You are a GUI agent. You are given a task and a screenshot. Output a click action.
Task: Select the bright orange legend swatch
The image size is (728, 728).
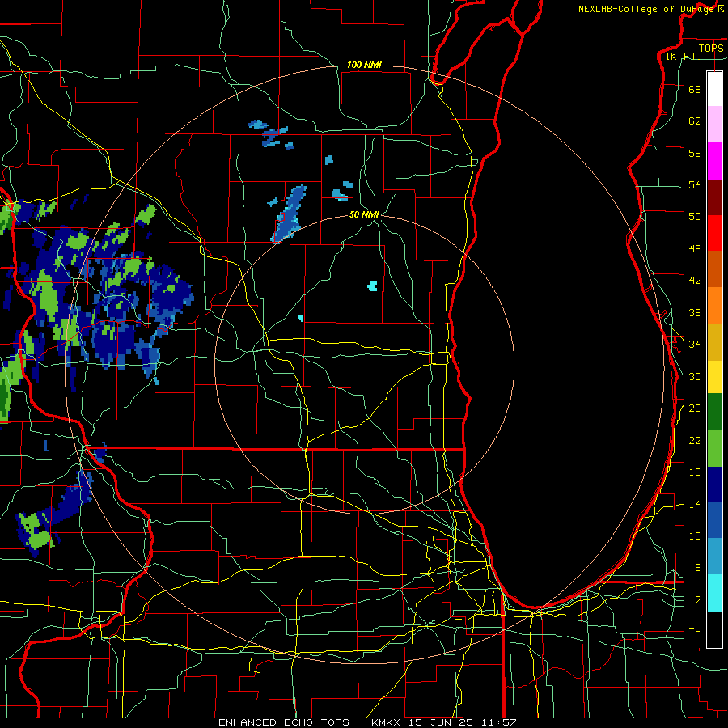click(x=714, y=306)
